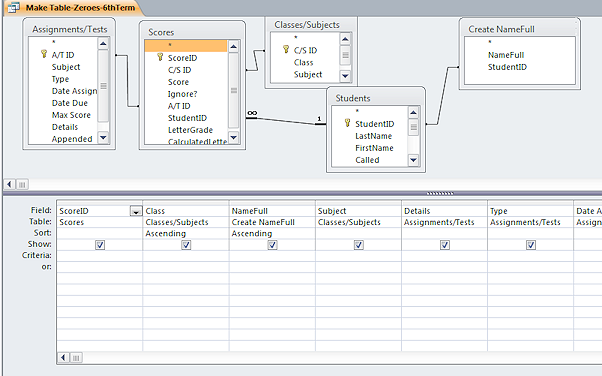Click the ScoreID primary key icon
This screenshot has width=602, height=376.
pos(160,57)
